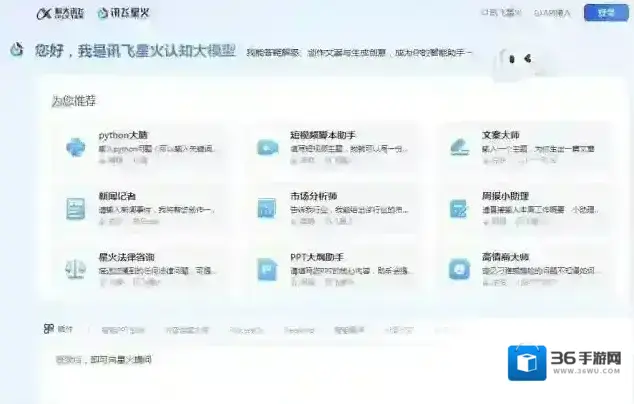634x404 pixels.
Task: Click the spark flame icon beside greeting
Action: point(17,50)
